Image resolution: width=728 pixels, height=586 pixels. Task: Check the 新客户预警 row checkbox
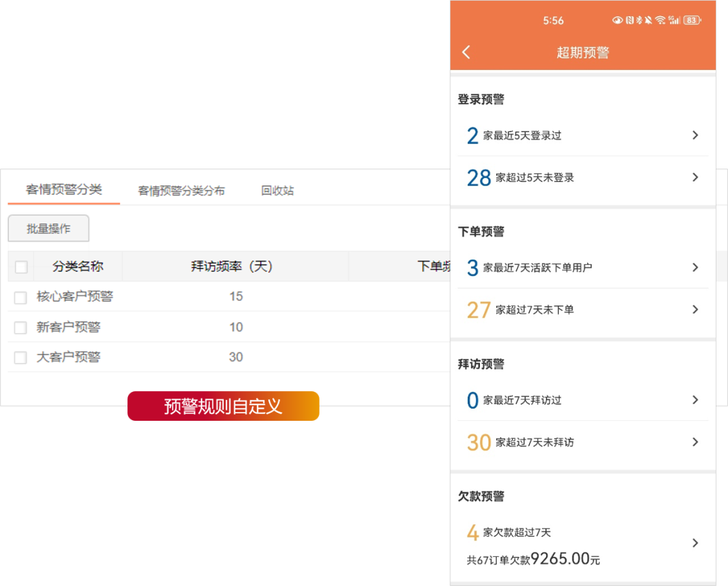click(20, 327)
